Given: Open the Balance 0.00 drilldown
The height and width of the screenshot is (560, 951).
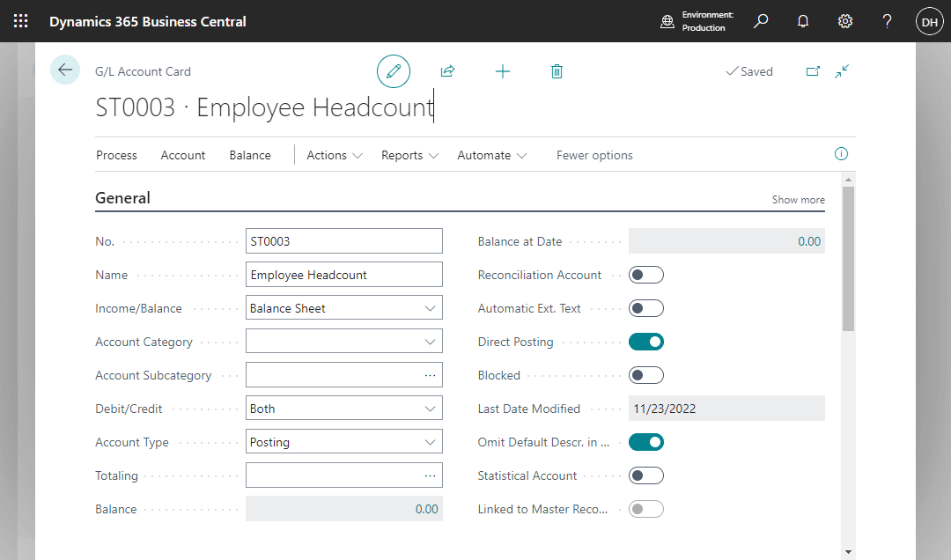Looking at the screenshot, I should click(x=426, y=509).
